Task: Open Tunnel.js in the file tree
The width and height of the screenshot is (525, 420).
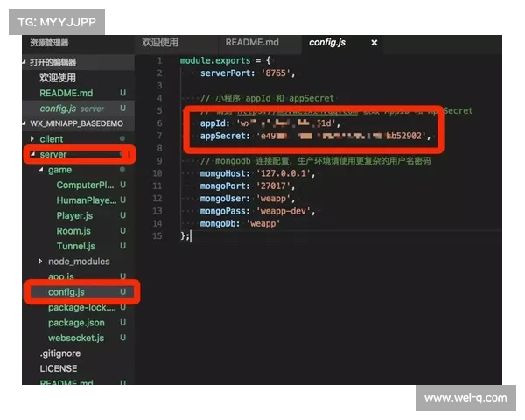Action: point(75,246)
